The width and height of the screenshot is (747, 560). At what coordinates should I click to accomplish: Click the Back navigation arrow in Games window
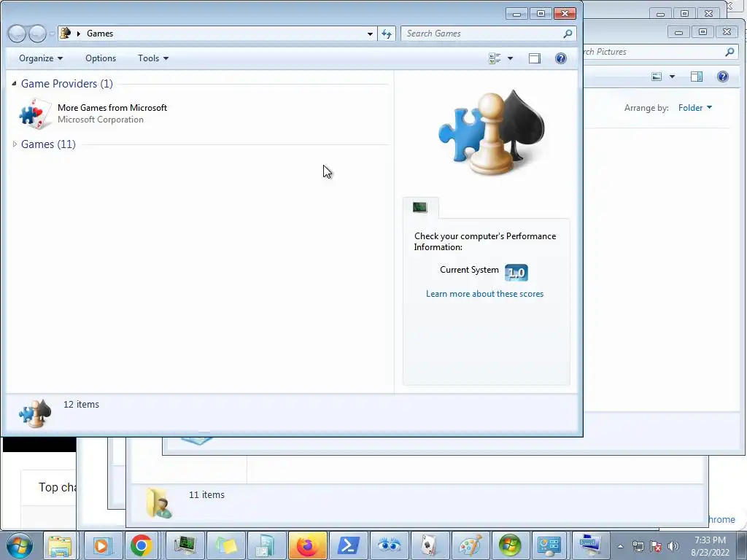(18, 34)
